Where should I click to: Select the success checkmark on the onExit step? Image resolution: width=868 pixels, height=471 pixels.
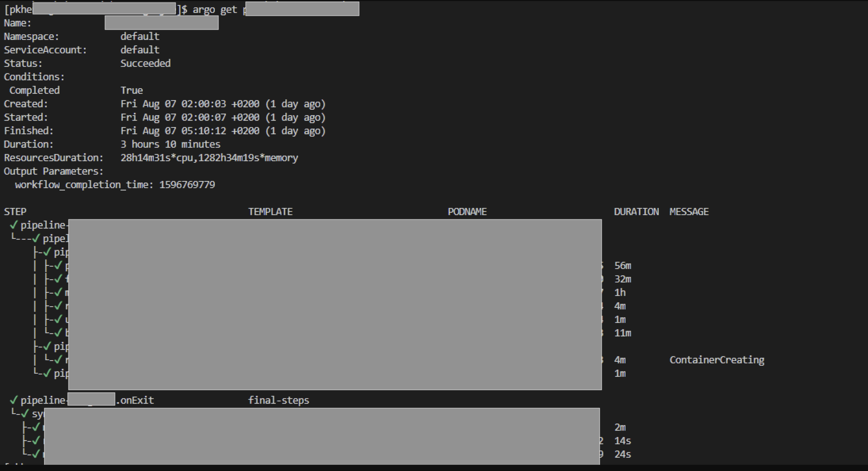[x=13, y=400]
